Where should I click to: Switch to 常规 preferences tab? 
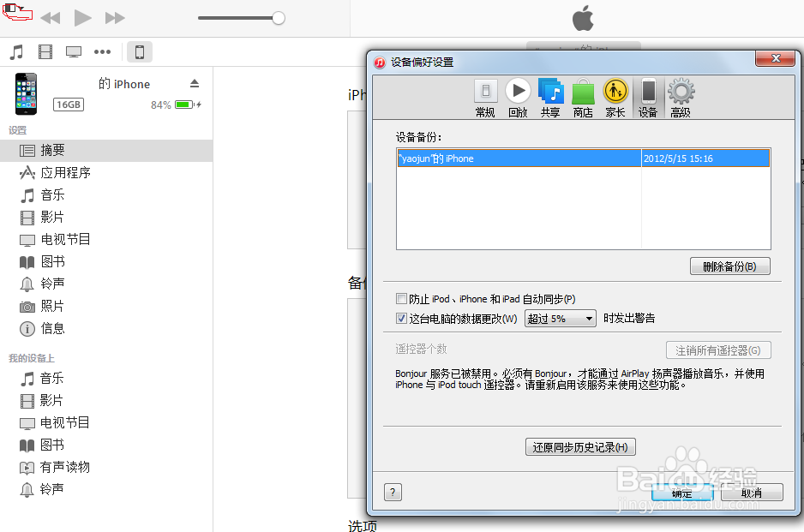(485, 98)
